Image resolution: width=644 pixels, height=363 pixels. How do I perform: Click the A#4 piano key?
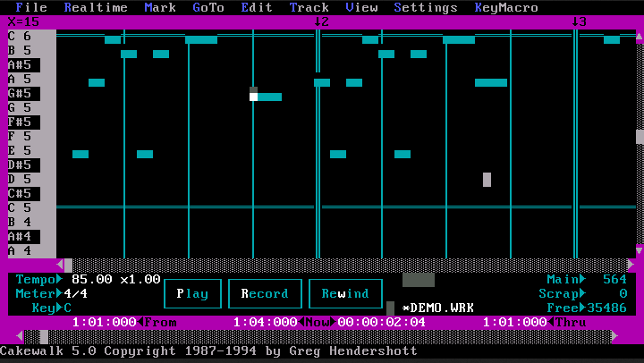(24, 237)
